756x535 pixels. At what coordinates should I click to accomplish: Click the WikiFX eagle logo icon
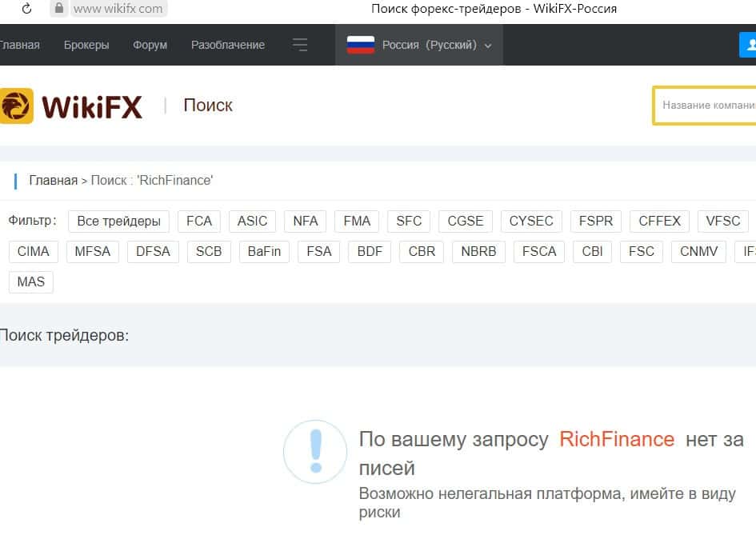pos(16,106)
